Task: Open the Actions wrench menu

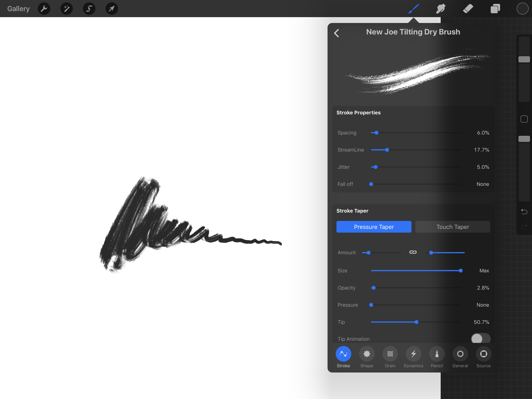Action: point(44,9)
